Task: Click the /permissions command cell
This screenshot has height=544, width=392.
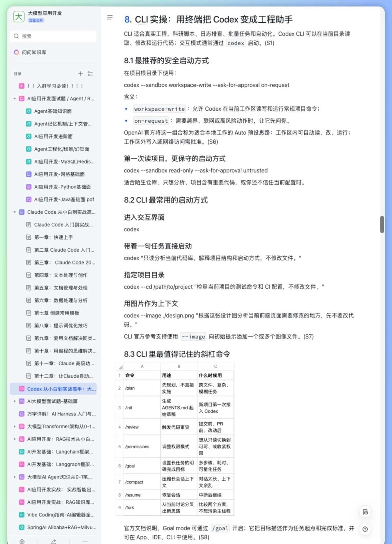Action: pos(142,447)
